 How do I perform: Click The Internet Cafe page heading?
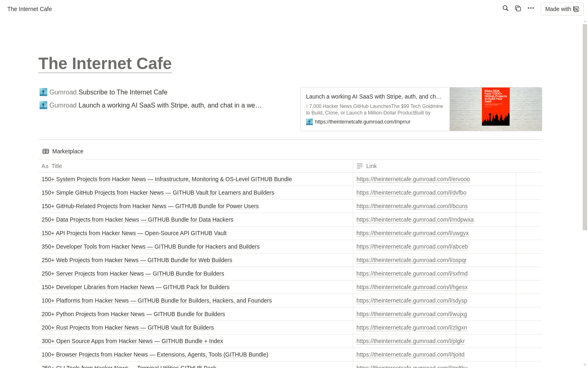(105, 63)
